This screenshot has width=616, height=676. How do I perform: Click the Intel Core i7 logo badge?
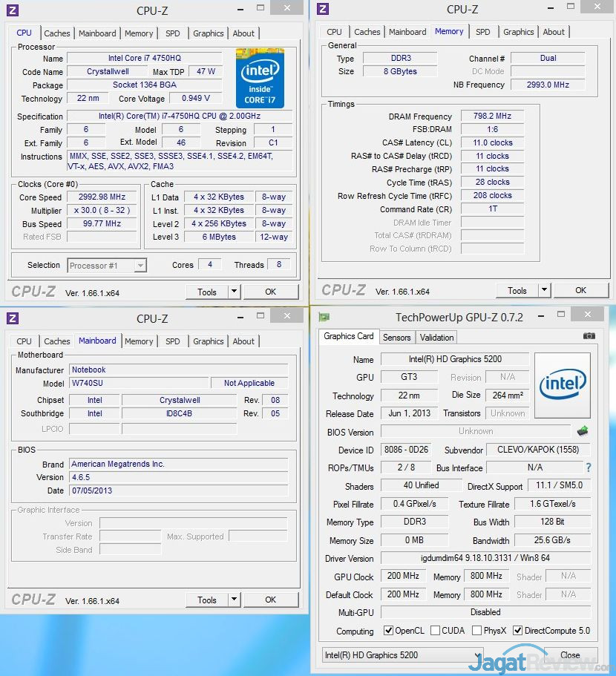[x=260, y=78]
